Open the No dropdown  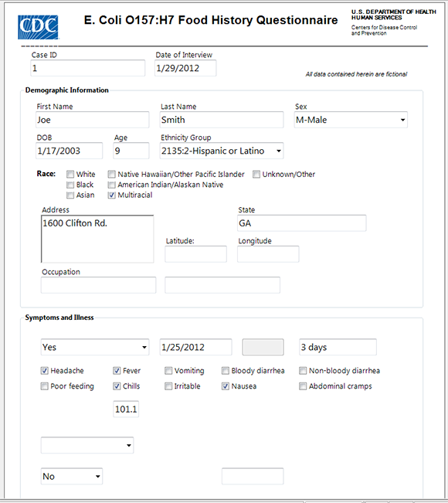72,477
